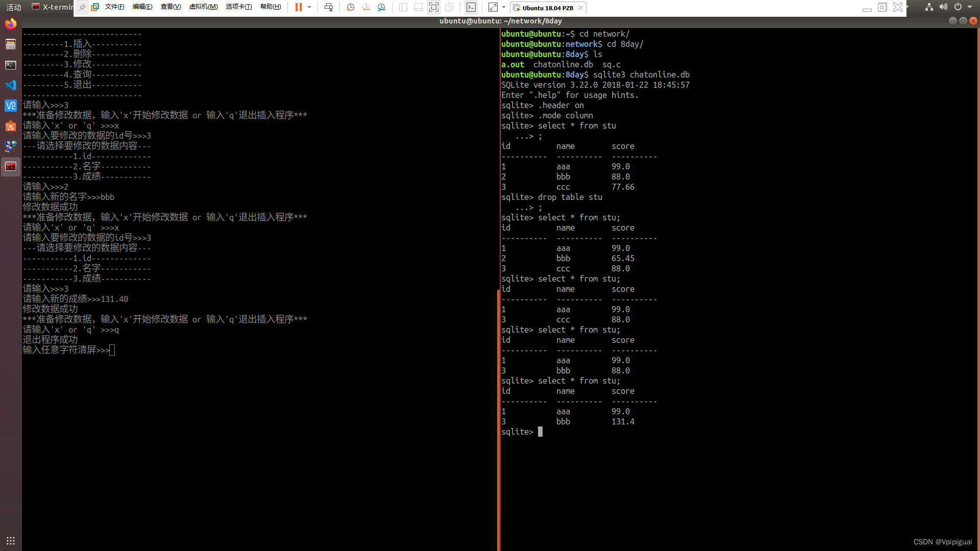Screen dimensions: 980x551
Task: Take a snapshot of the virtual machine
Action: pyautogui.click(x=350, y=7)
